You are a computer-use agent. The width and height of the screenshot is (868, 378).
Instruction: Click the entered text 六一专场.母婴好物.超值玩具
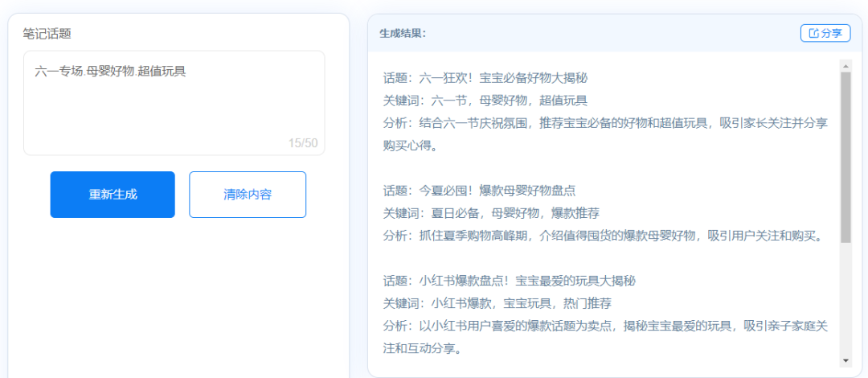click(109, 71)
